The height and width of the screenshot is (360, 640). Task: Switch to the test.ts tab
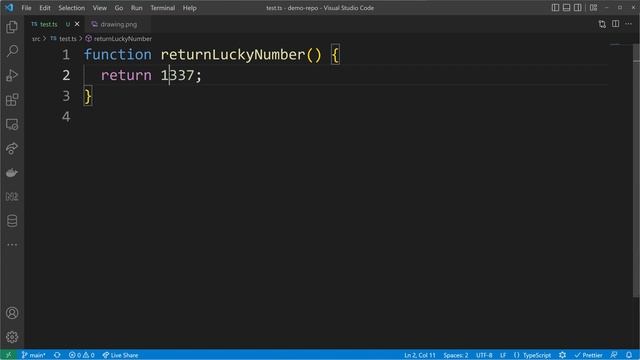[x=49, y=24]
